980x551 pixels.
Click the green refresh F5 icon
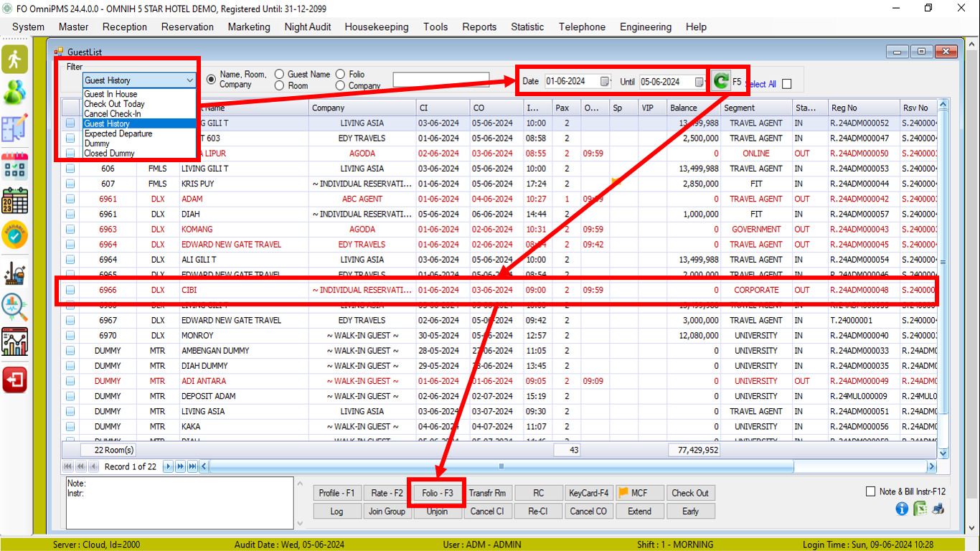pyautogui.click(x=721, y=81)
